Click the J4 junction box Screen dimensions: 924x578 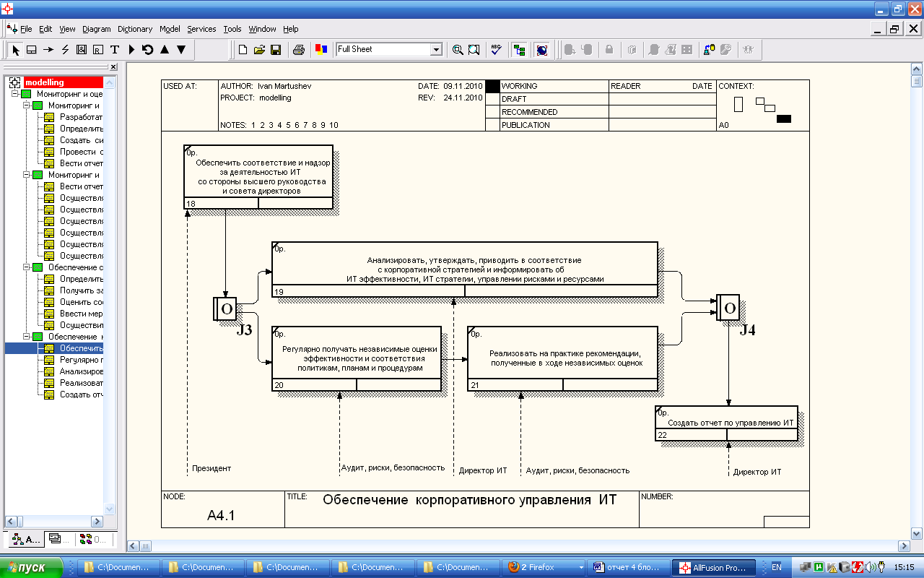click(x=728, y=308)
